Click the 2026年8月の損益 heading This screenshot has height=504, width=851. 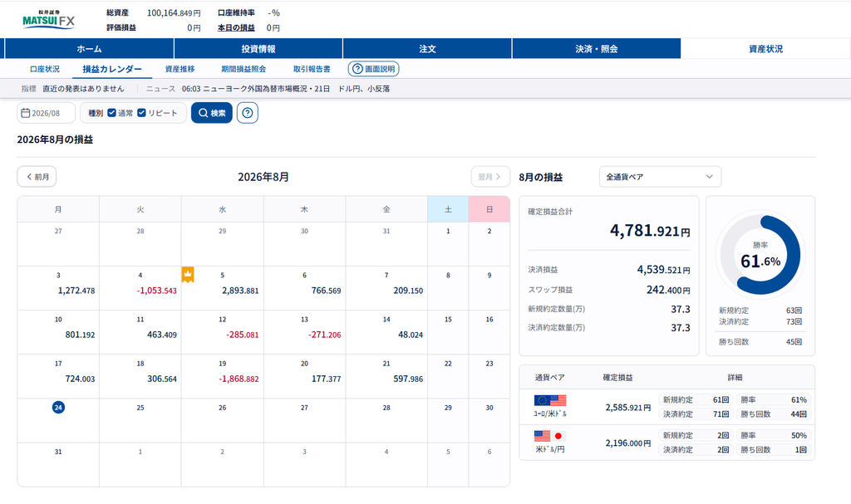click(55, 139)
